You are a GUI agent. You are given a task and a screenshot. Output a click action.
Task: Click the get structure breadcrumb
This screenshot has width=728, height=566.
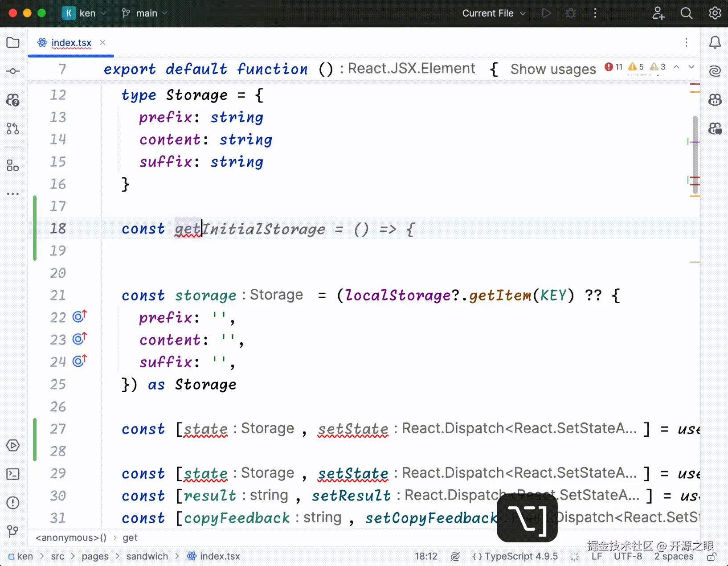130,538
